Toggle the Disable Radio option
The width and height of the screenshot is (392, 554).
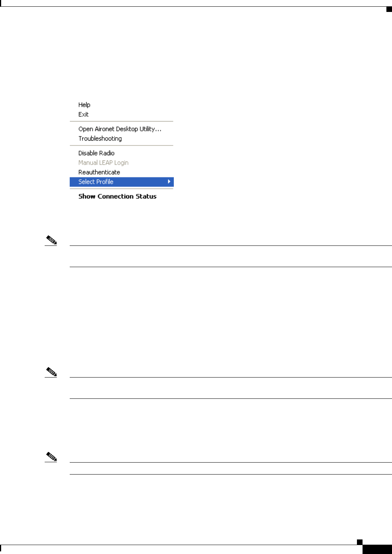[96, 153]
